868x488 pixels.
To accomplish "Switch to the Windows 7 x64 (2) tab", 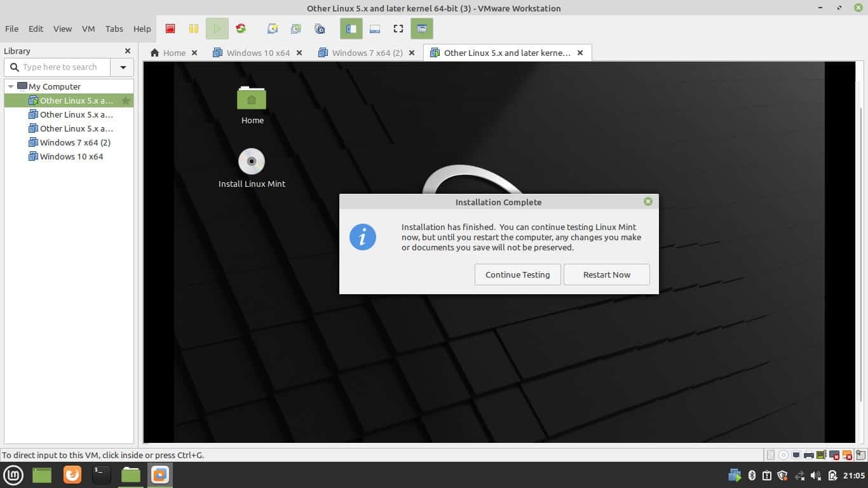I will coord(361,53).
